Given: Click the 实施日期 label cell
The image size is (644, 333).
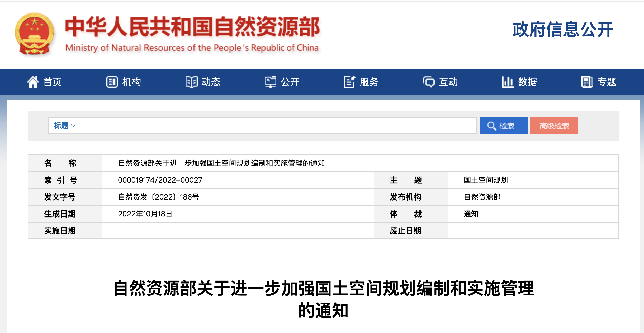Looking at the screenshot, I should [x=65, y=230].
